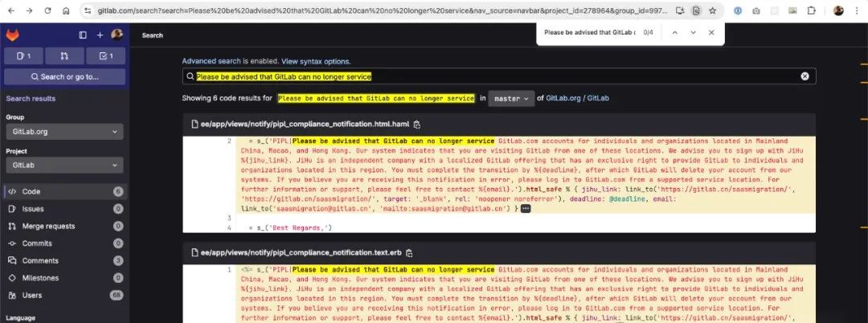Open the Chrome three-dot menu
This screenshot has height=323, width=868.
coord(857,10)
